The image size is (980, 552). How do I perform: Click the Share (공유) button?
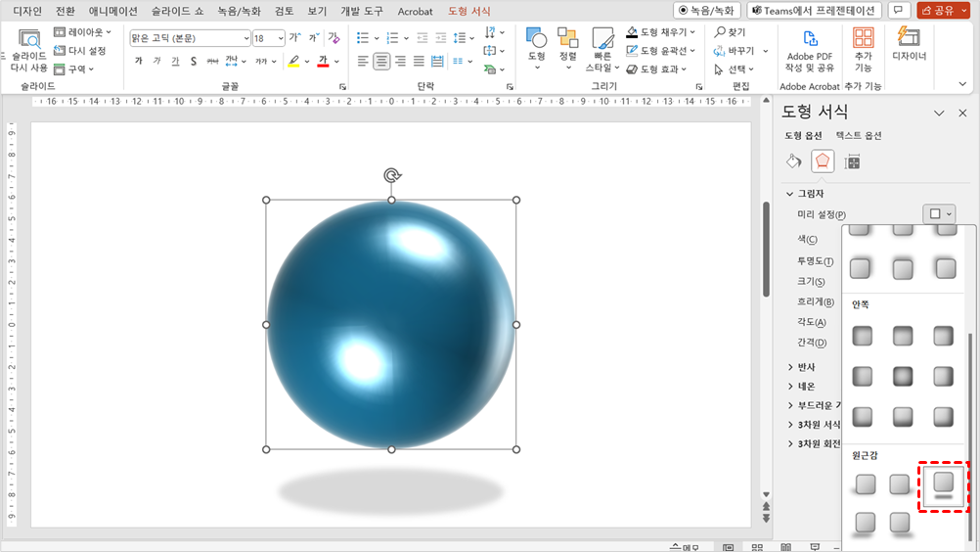[936, 11]
